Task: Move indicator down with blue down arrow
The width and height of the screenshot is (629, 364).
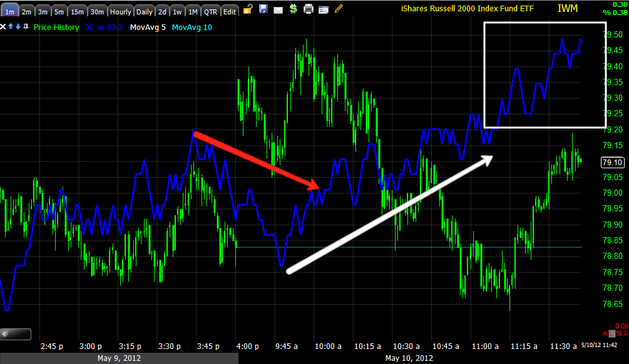Action: pos(18,26)
